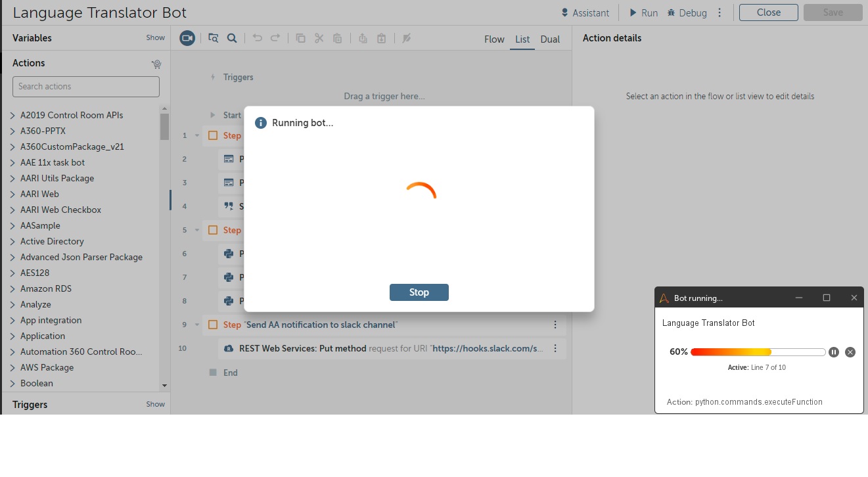Image resolution: width=868 pixels, height=477 pixels.
Task: Switch to the List view tab
Action: coord(522,39)
